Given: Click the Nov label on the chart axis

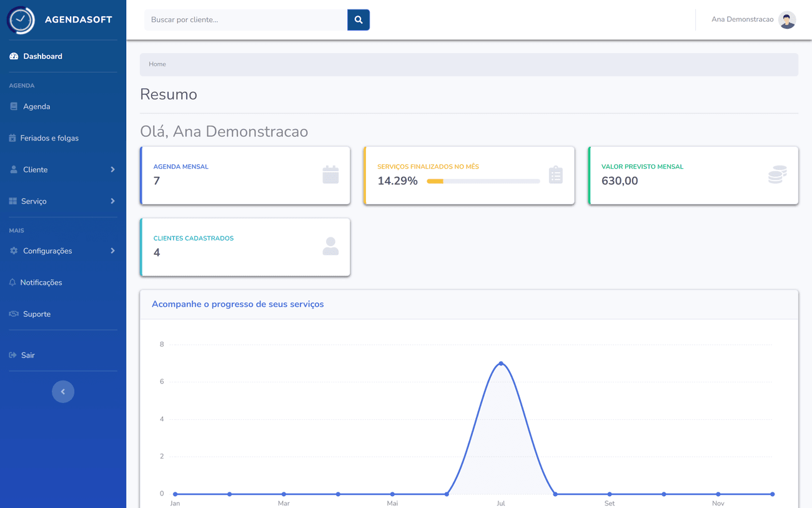Looking at the screenshot, I should (718, 504).
